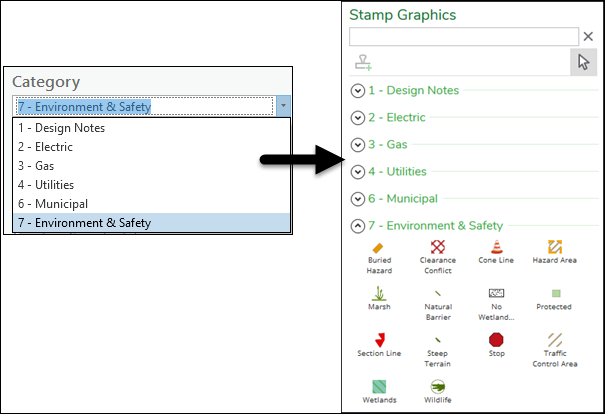605x414 pixels.
Task: Click the Stamp Graphics search field
Action: [464, 37]
